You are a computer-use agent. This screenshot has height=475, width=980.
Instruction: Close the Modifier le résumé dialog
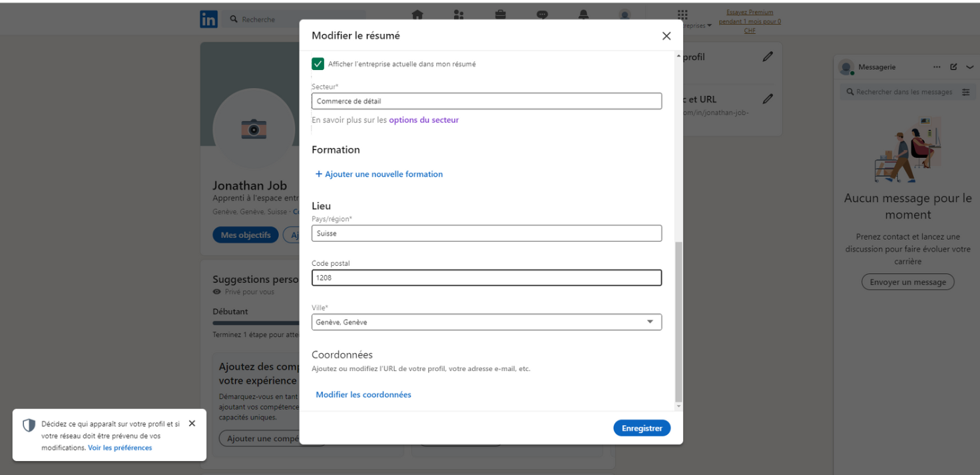(x=666, y=36)
